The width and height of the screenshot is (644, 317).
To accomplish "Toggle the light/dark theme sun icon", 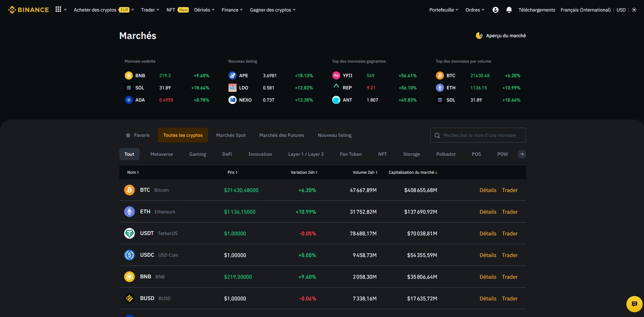I will 634,10.
